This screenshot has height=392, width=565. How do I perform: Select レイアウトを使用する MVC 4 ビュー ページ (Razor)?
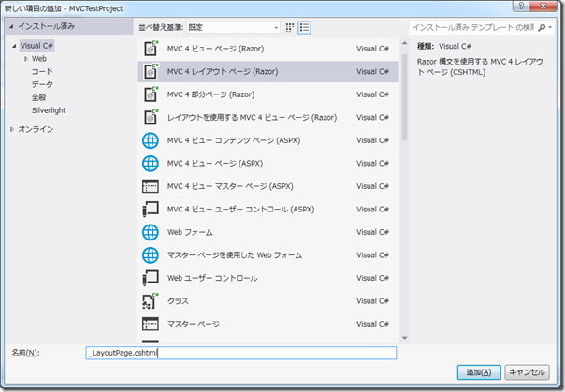click(x=268, y=118)
